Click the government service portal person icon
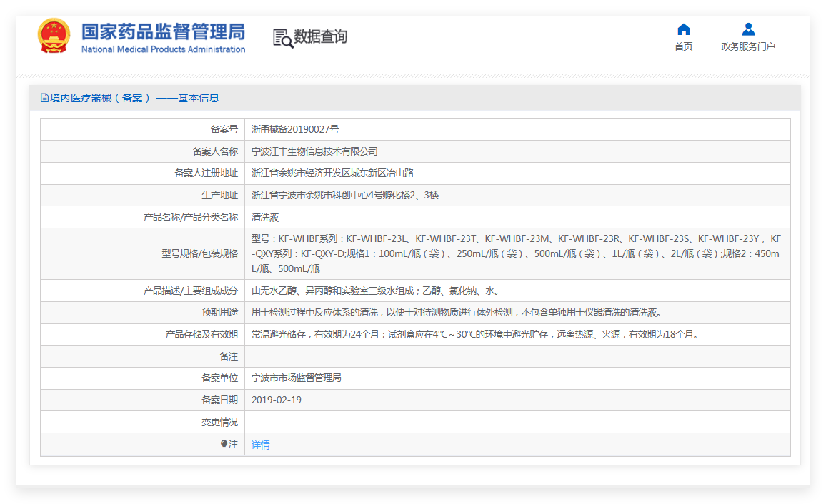This screenshot has height=504, width=826. pos(748,29)
